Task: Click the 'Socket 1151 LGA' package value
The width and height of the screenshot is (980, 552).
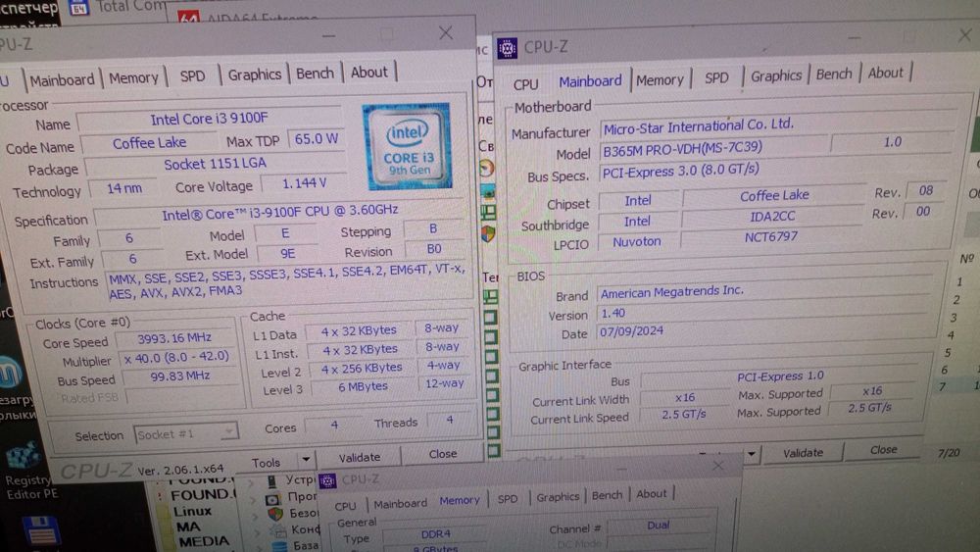Action: click(215, 165)
